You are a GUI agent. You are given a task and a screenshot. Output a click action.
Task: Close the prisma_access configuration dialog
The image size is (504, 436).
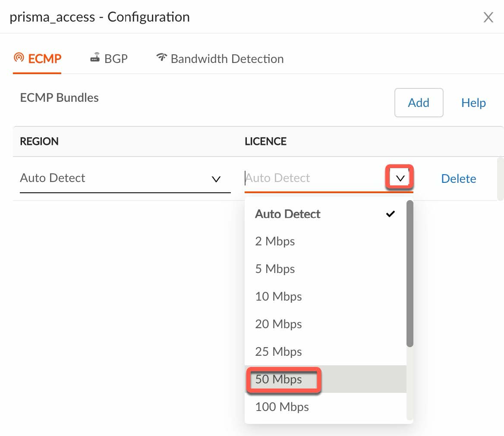pyautogui.click(x=488, y=17)
